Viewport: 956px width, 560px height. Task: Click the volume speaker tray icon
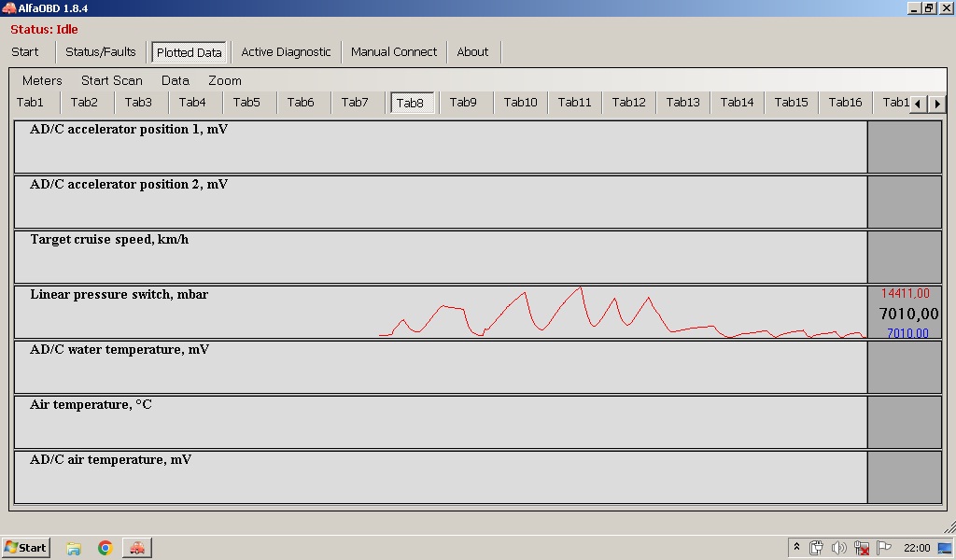click(x=838, y=548)
